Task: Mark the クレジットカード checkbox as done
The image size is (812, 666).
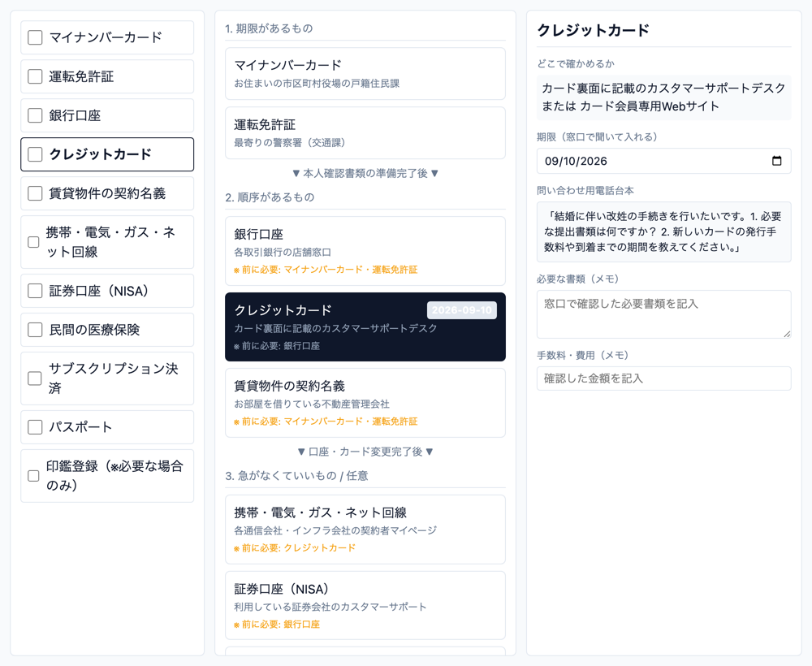Action: tap(35, 154)
